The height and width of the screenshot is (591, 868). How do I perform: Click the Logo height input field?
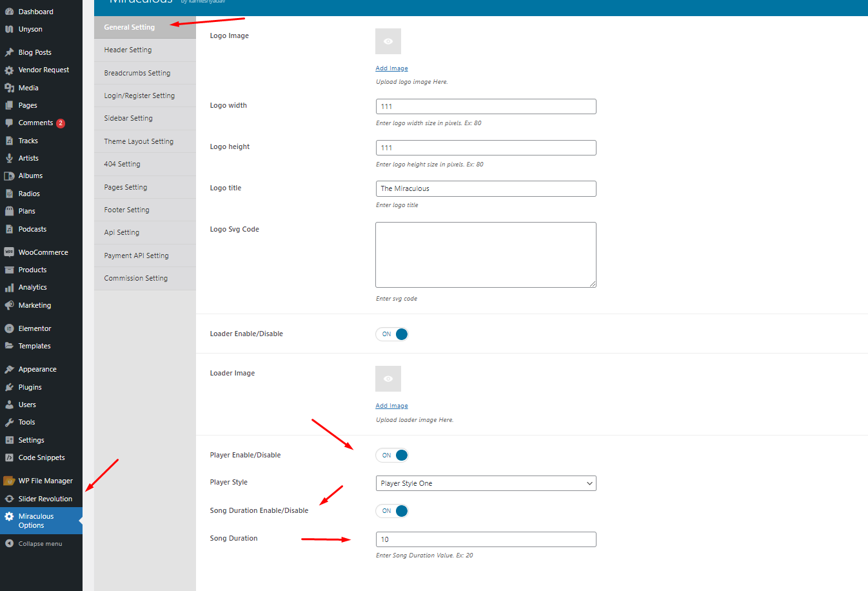point(486,148)
